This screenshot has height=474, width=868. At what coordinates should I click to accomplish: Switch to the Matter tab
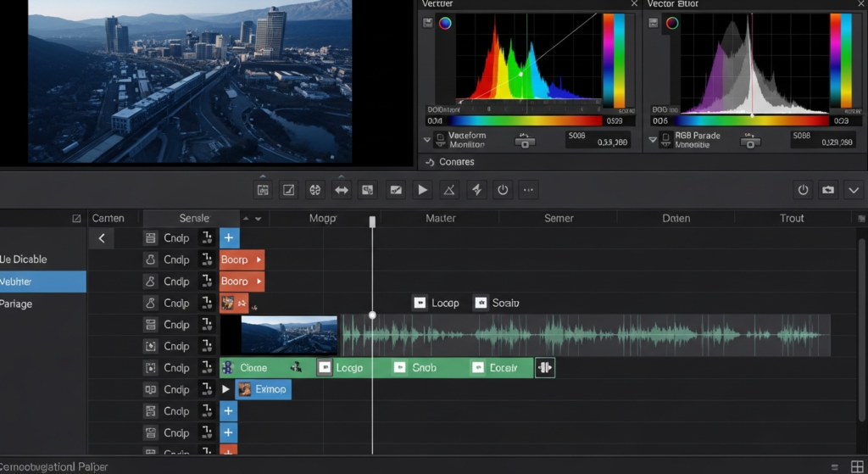(x=441, y=219)
